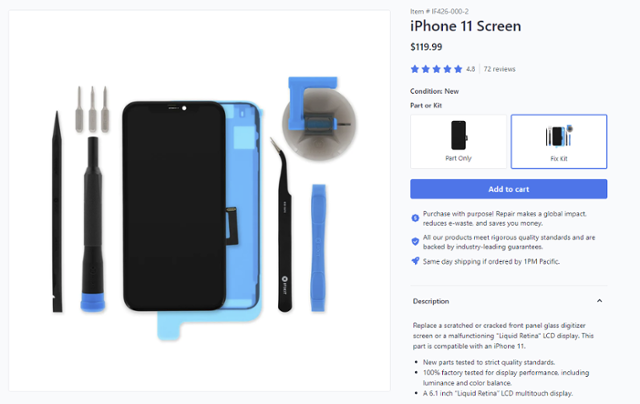The image size is (640, 404).
Task: Select the Fix Kit option
Action: click(x=559, y=142)
